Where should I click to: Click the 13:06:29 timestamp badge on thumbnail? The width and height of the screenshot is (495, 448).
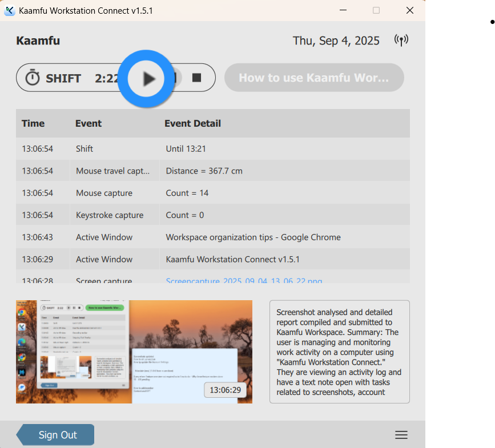click(x=225, y=390)
